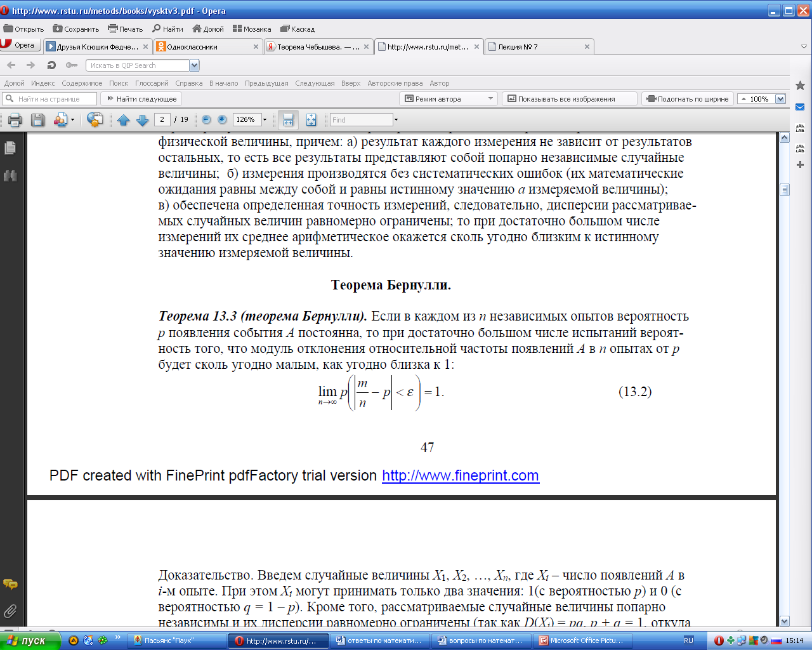Go to previous page with blue up arrow
812x650 pixels.
pos(124,120)
